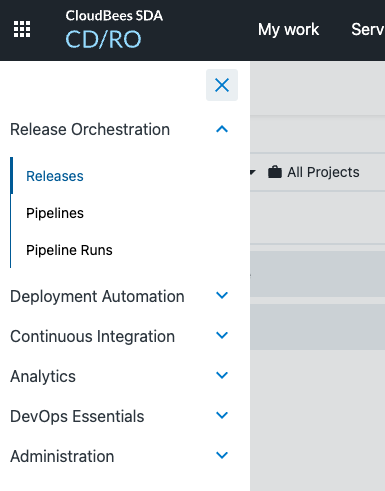Select the Release Orchestration heading
The image size is (385, 491).
(90, 129)
